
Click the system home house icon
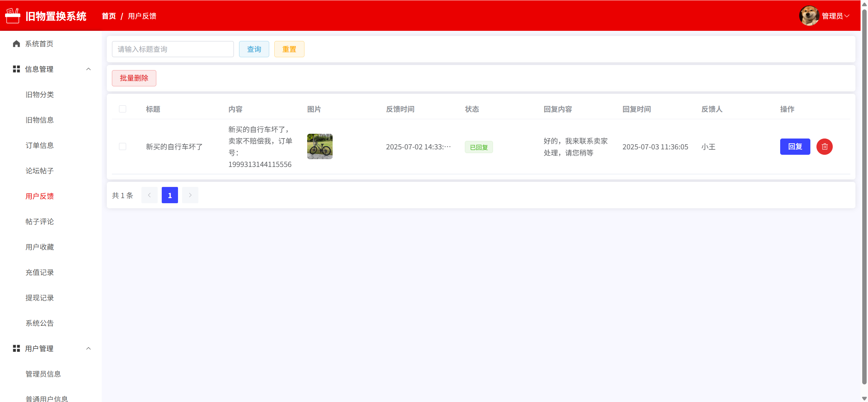tap(16, 44)
